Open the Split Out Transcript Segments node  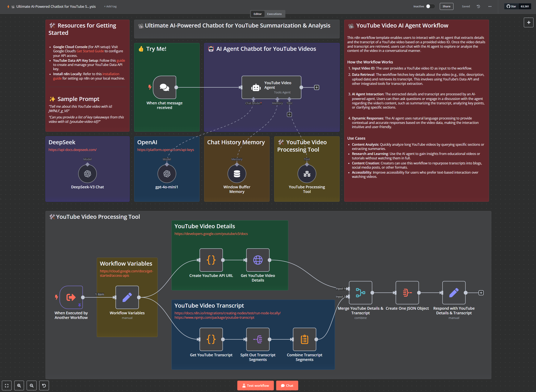click(x=257, y=339)
